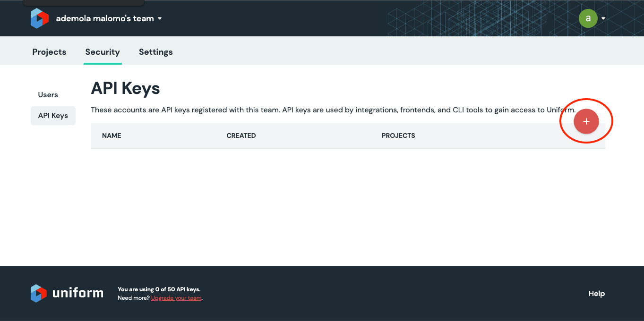Click the PROJECTS column header

398,135
